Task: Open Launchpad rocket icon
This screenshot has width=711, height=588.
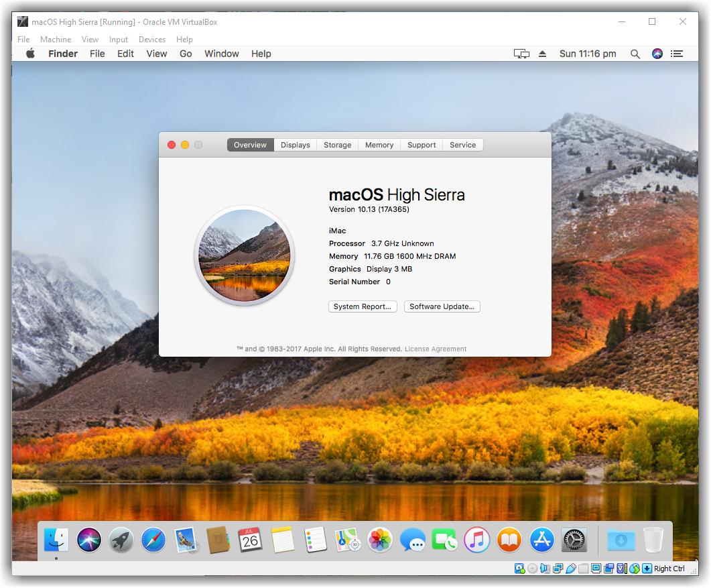Action: (121, 540)
